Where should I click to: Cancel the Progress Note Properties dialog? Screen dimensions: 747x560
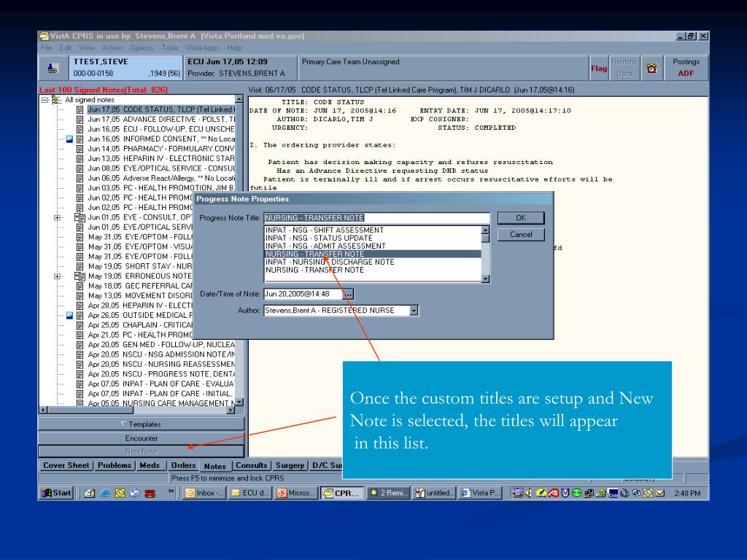521,235
